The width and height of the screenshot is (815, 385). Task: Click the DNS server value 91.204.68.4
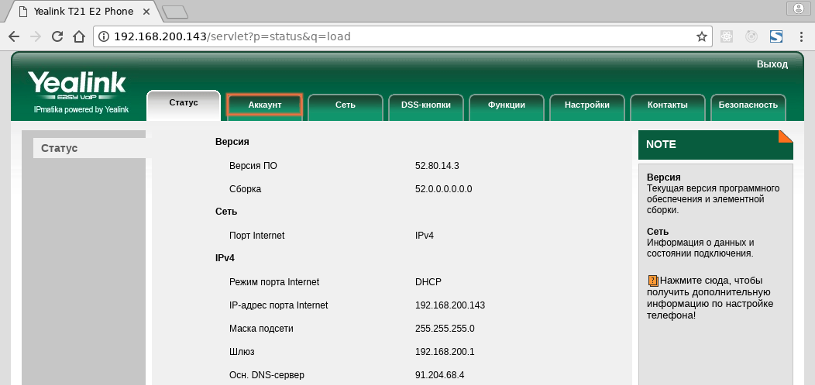coord(439,375)
